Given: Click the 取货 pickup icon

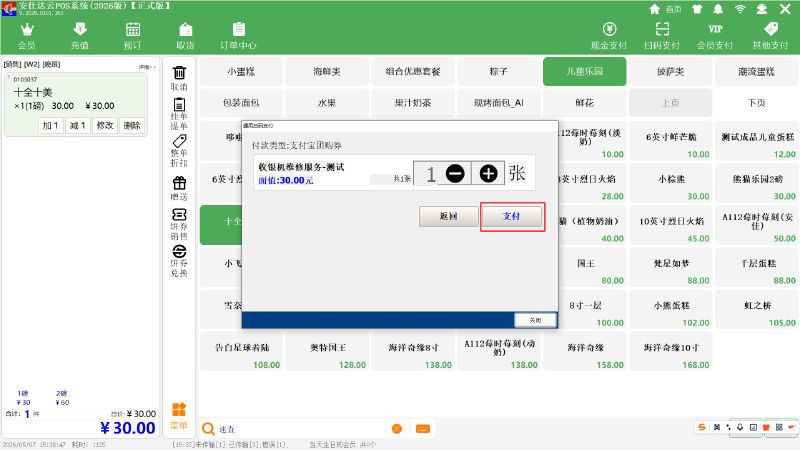Looking at the screenshot, I should pyautogui.click(x=186, y=36).
